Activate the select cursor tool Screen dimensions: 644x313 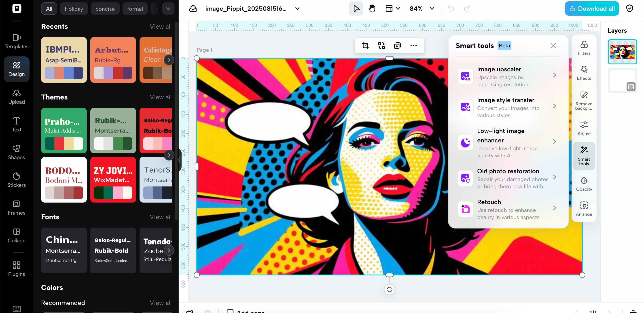(x=356, y=8)
